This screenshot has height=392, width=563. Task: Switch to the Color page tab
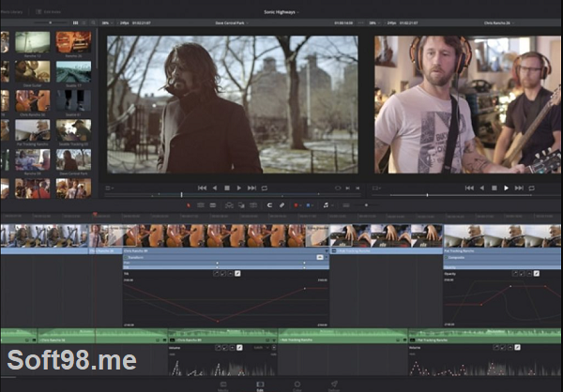point(297,386)
